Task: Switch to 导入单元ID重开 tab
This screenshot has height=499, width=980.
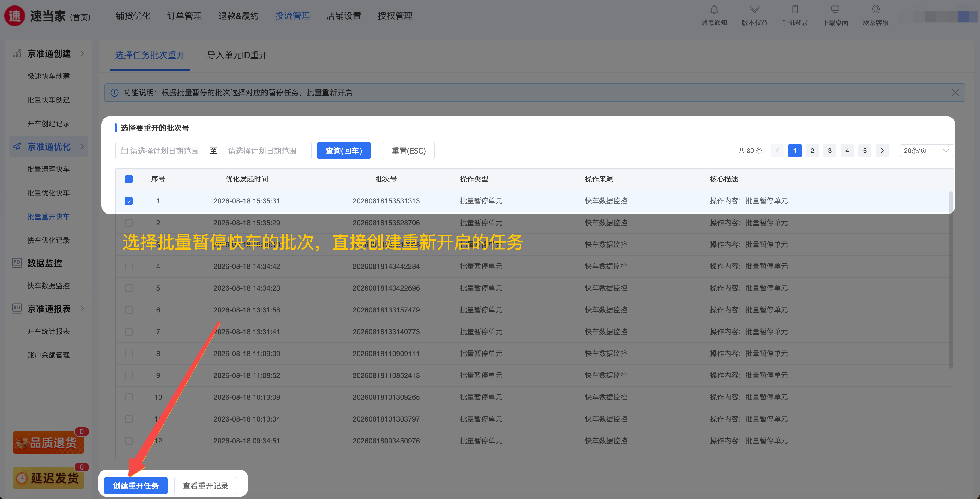Action: [x=237, y=55]
